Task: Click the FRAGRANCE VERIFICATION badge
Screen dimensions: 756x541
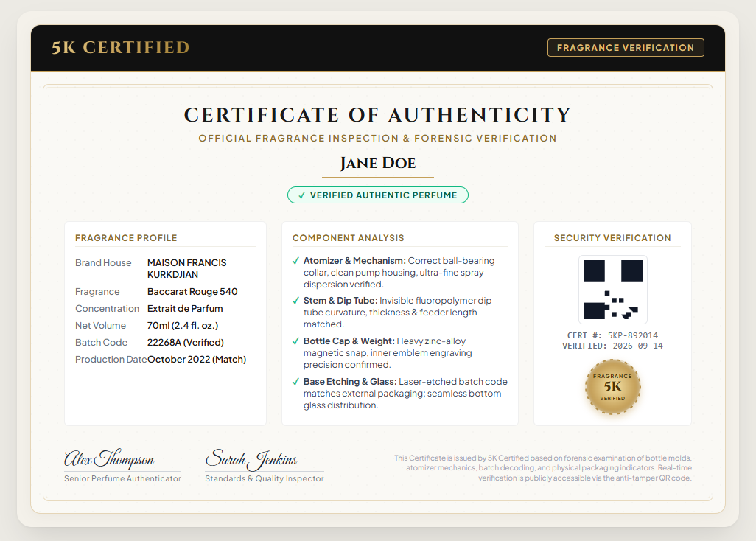Action: click(x=626, y=48)
